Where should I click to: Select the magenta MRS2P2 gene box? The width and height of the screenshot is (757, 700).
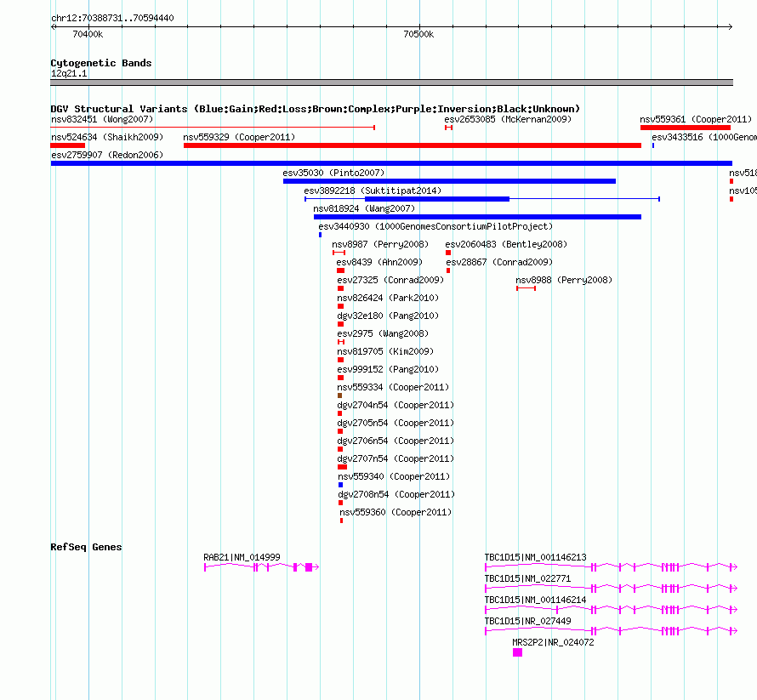click(517, 652)
